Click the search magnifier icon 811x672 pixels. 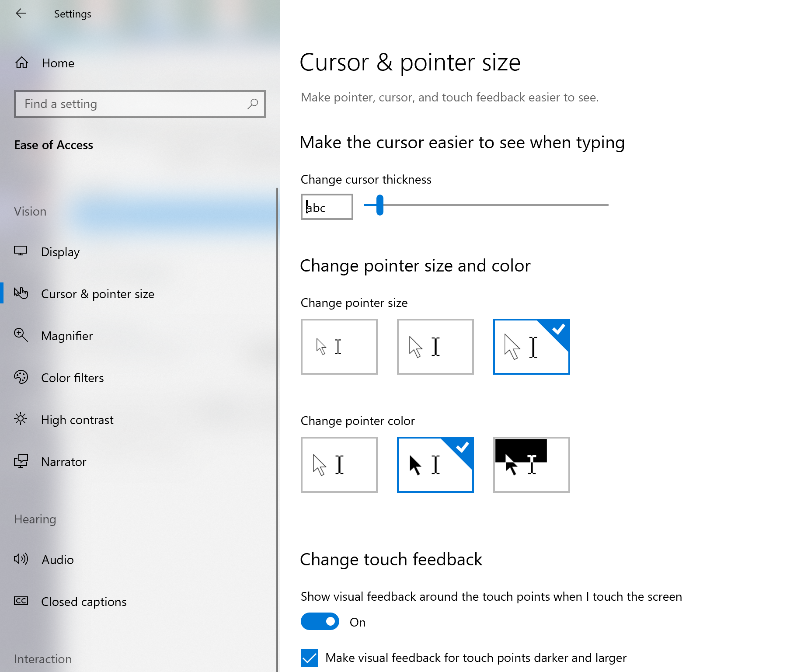(x=253, y=104)
